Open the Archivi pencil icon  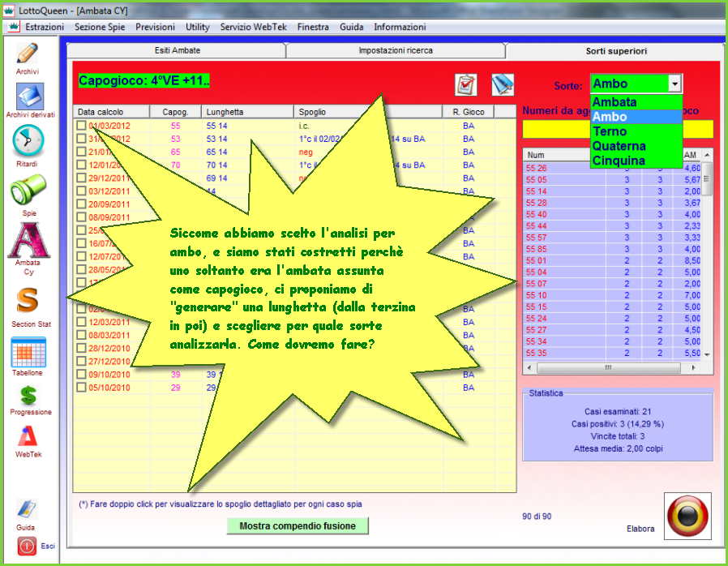28,54
